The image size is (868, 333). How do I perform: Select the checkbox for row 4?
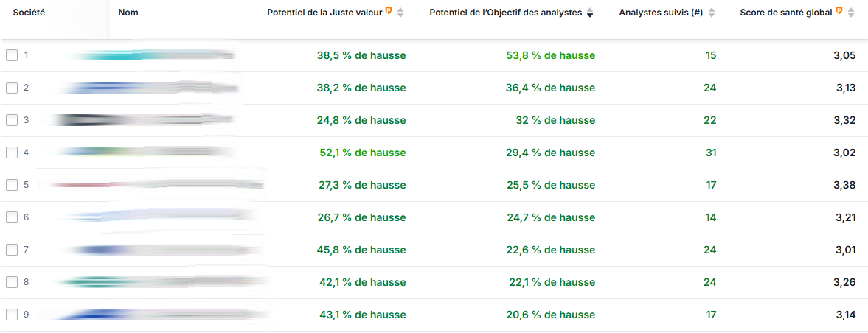click(x=12, y=153)
